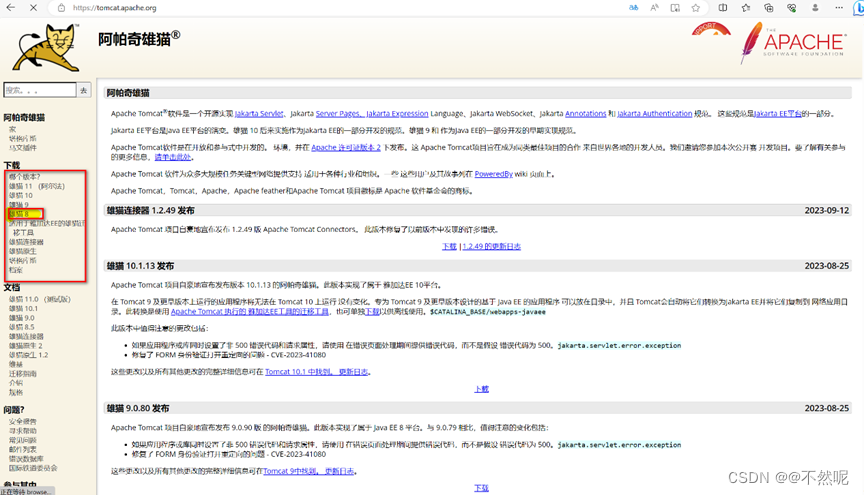This screenshot has width=864, height=495.
Task: Open favorites list icon in toolbar
Action: click(x=746, y=8)
